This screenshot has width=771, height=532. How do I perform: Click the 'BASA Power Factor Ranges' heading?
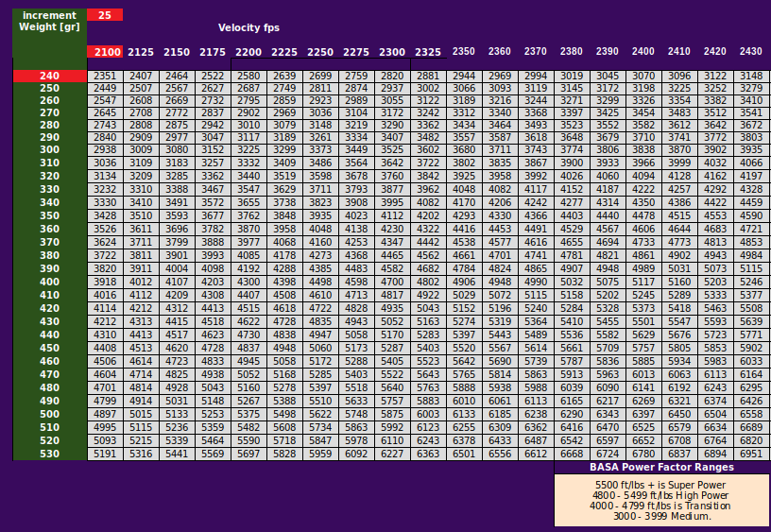661,467
